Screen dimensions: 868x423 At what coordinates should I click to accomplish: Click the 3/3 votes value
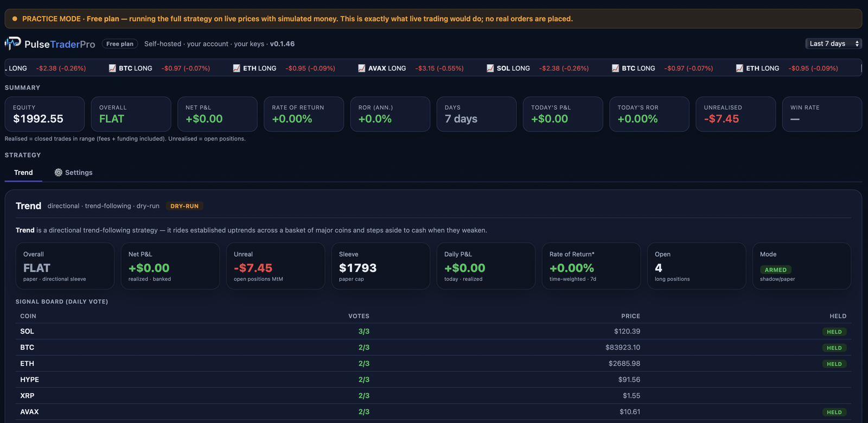(364, 331)
